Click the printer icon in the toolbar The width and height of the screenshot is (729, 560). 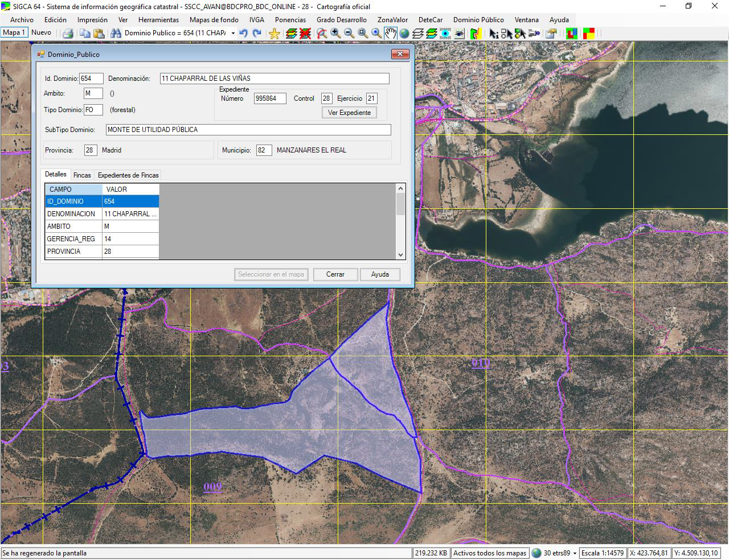68,33
